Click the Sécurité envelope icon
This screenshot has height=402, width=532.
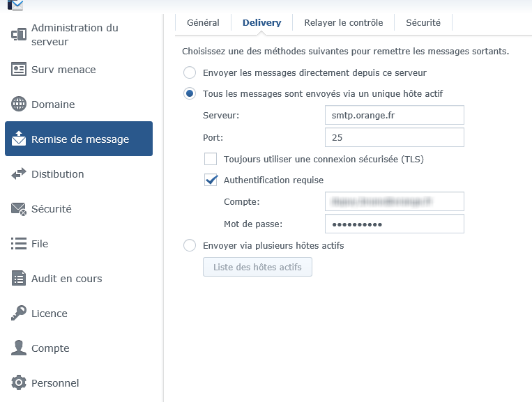pos(19,209)
